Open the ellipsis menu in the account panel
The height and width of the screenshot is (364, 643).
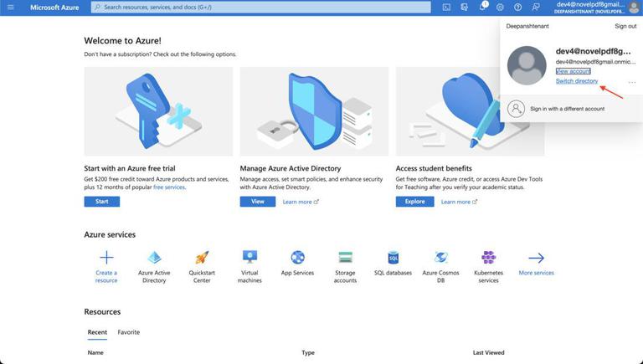click(632, 82)
